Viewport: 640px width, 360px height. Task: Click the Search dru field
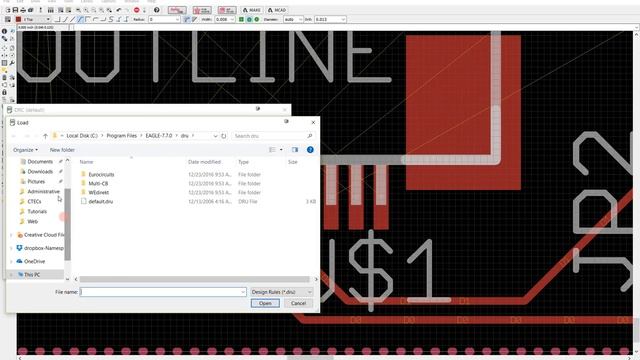click(x=273, y=136)
